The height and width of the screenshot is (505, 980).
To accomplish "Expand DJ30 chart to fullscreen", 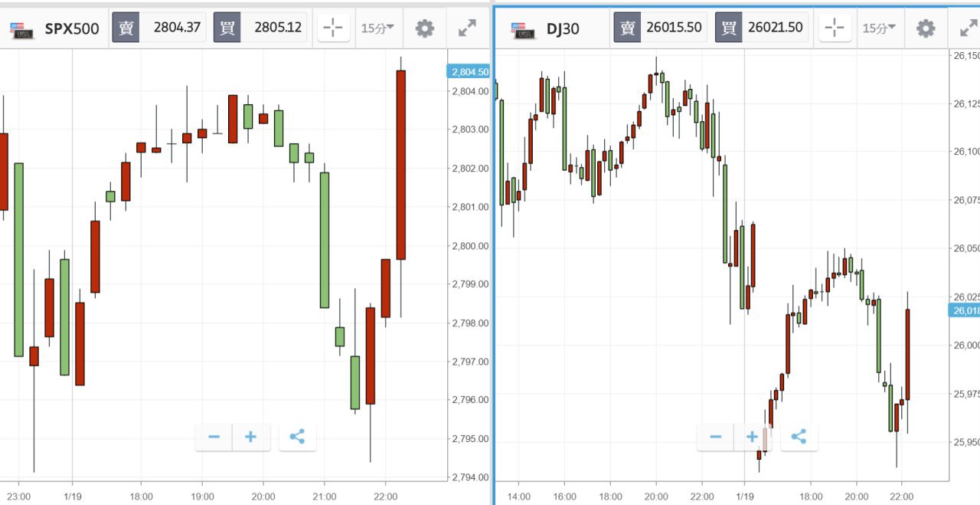I will click(x=968, y=28).
